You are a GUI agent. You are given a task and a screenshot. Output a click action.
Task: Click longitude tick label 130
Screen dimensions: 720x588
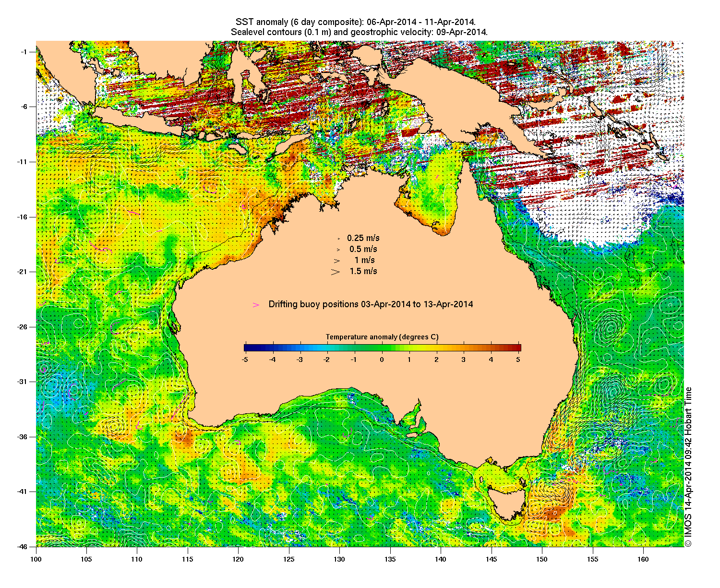click(x=339, y=559)
